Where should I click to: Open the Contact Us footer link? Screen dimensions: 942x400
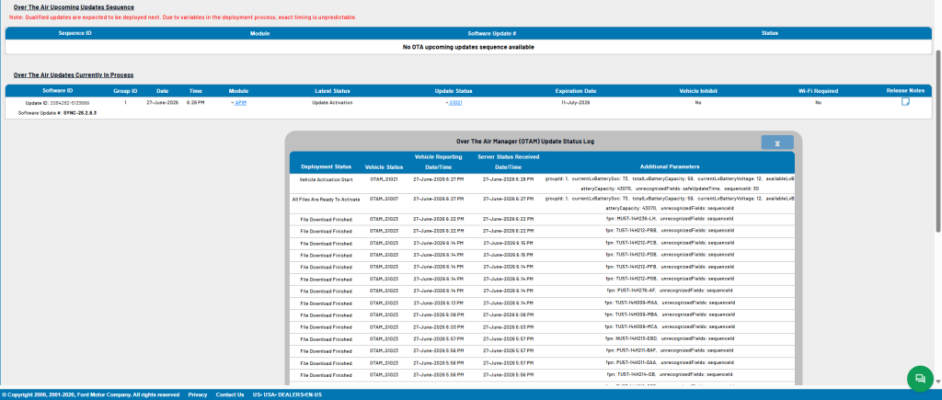(230, 395)
